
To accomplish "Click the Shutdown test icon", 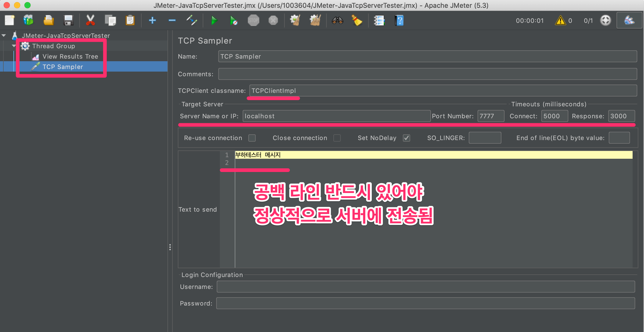I will pyautogui.click(x=273, y=20).
